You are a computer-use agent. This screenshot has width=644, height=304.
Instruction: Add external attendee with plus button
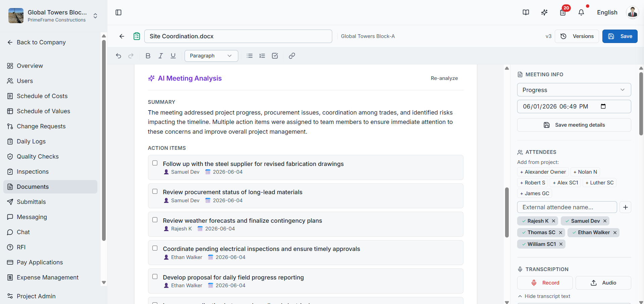coord(626,207)
